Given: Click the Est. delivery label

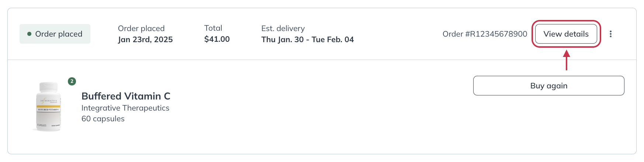Looking at the screenshot, I should (x=283, y=28).
